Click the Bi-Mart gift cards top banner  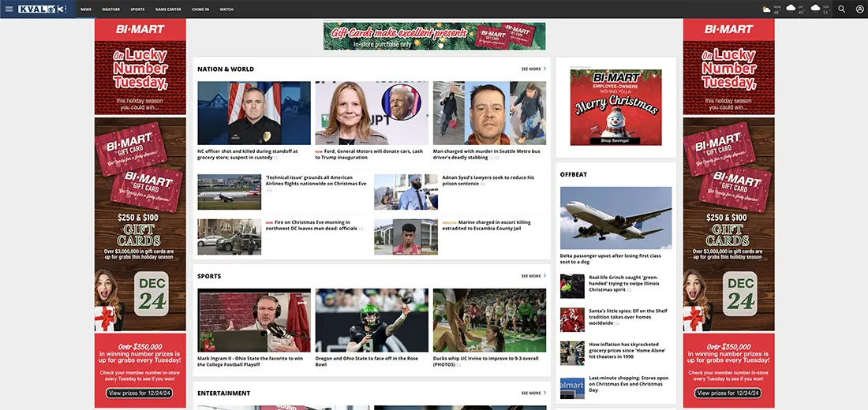[435, 36]
